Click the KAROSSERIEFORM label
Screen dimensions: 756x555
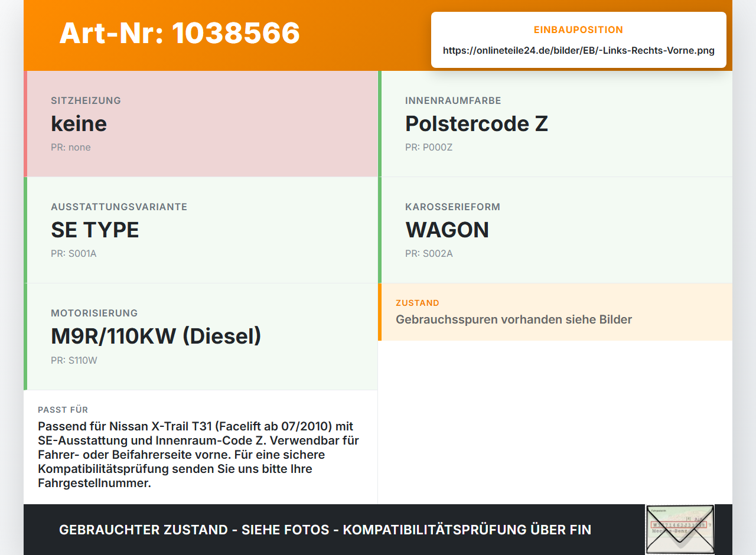pyautogui.click(x=452, y=207)
